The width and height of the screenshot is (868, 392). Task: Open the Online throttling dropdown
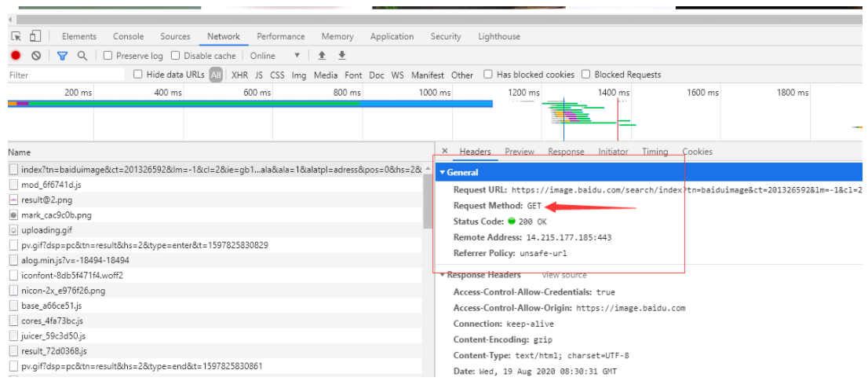pos(275,56)
